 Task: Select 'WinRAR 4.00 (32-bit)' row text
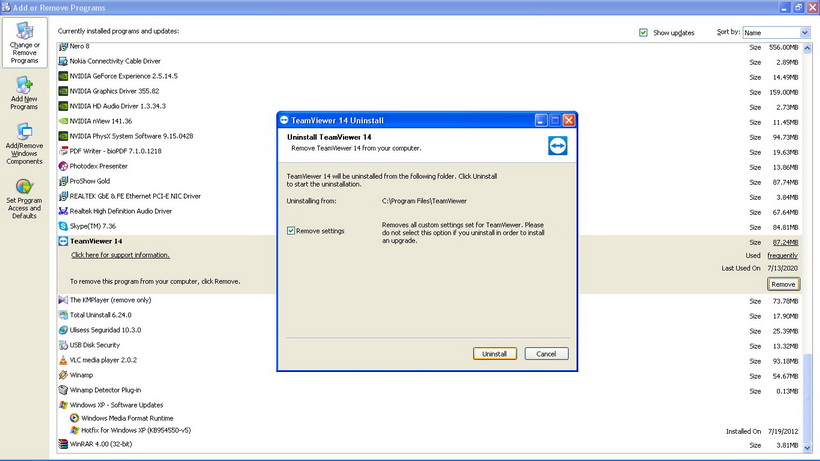101,444
